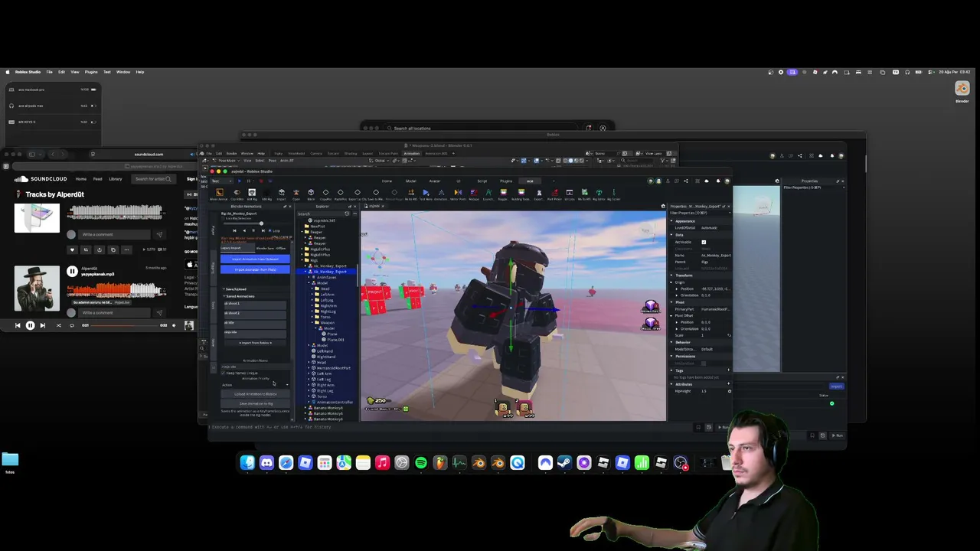The height and width of the screenshot is (551, 980).
Task: Collapse the Saved Animations section
Action: coord(224,296)
